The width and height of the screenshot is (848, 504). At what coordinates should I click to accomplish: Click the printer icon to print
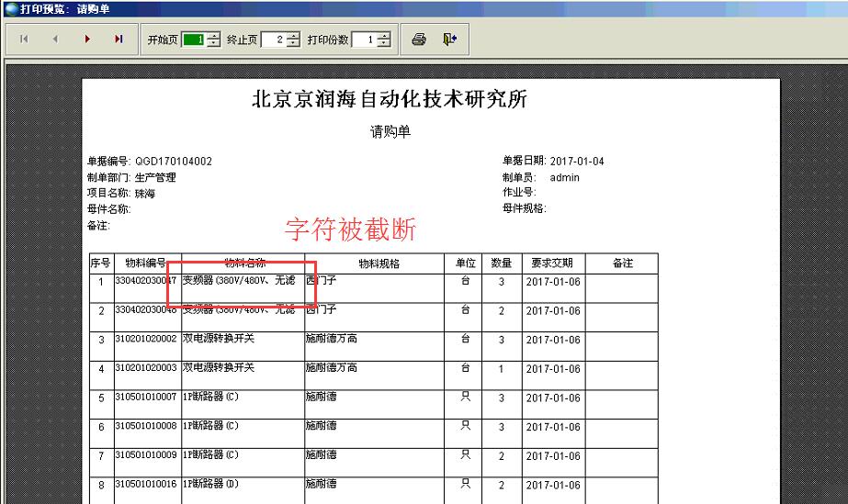(419, 39)
